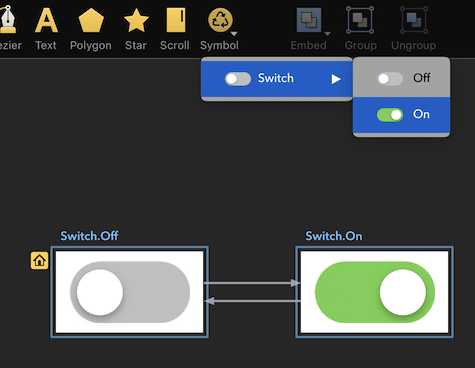Select the Off option in submenu
This screenshot has height=368, width=475.
click(401, 79)
